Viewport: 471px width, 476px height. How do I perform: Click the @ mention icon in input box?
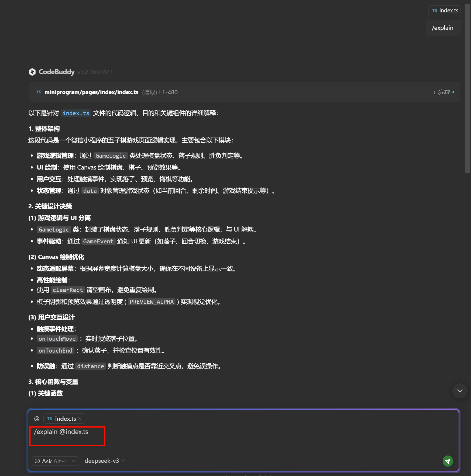coord(37,419)
